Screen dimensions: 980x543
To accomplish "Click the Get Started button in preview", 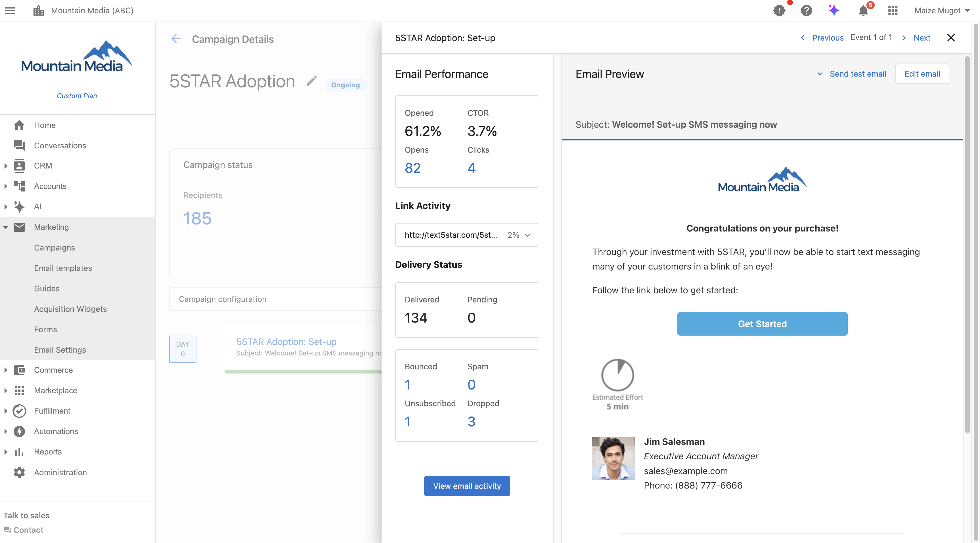I will tap(762, 324).
